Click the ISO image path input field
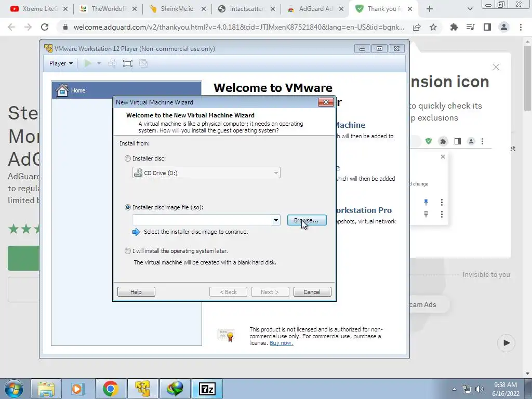Image resolution: width=532 pixels, height=399 pixels. click(x=202, y=220)
